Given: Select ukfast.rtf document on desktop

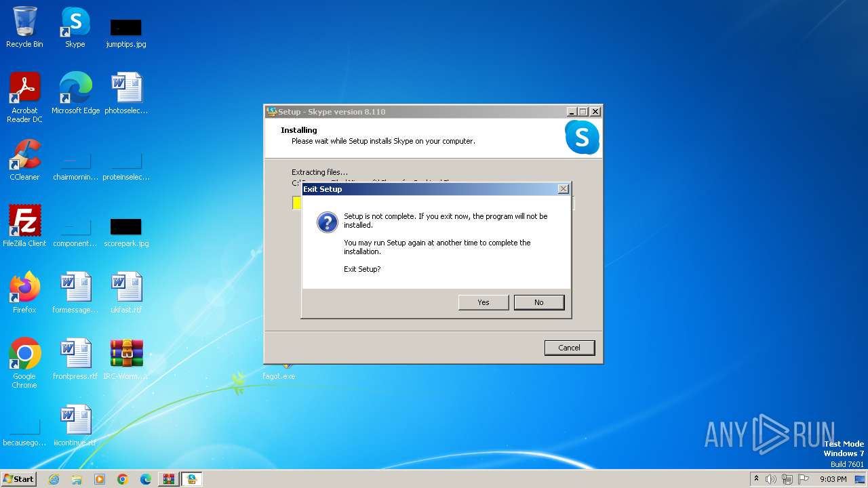Looking at the screenshot, I should (126, 293).
